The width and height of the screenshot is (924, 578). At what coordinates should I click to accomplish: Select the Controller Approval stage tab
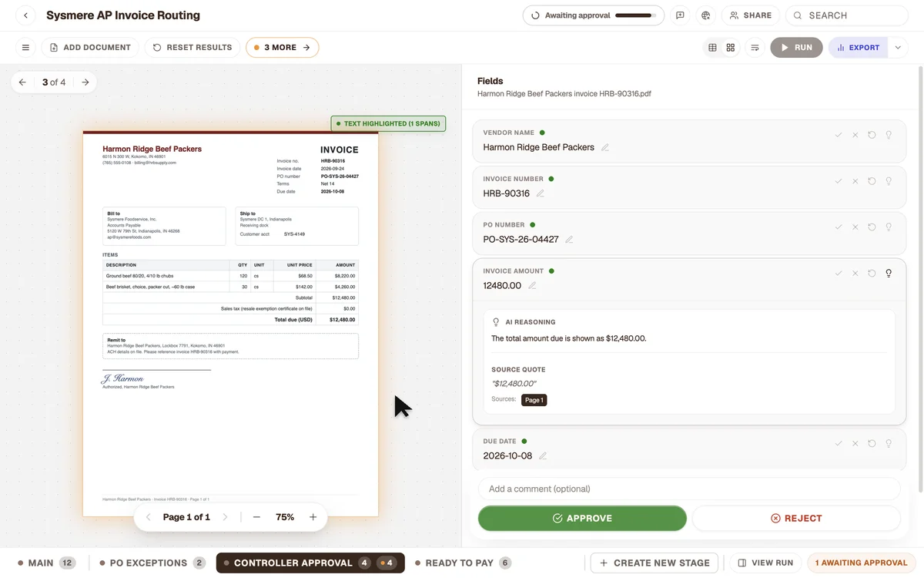click(x=310, y=563)
